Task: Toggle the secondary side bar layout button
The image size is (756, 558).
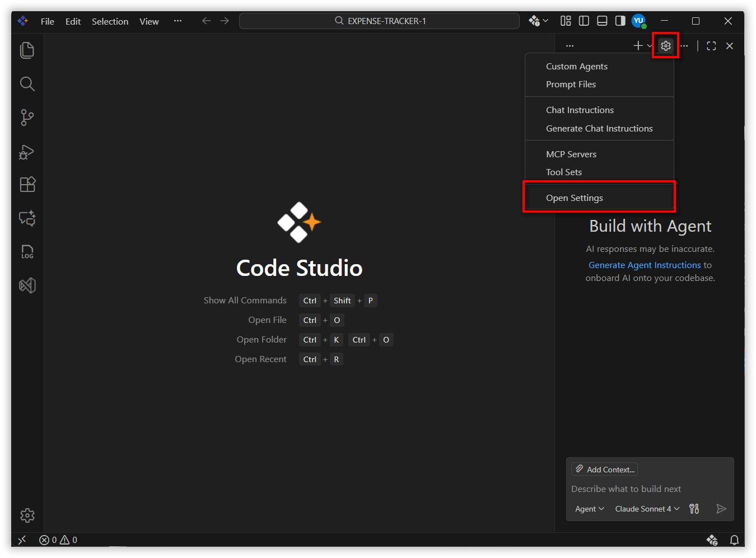Action: (620, 21)
